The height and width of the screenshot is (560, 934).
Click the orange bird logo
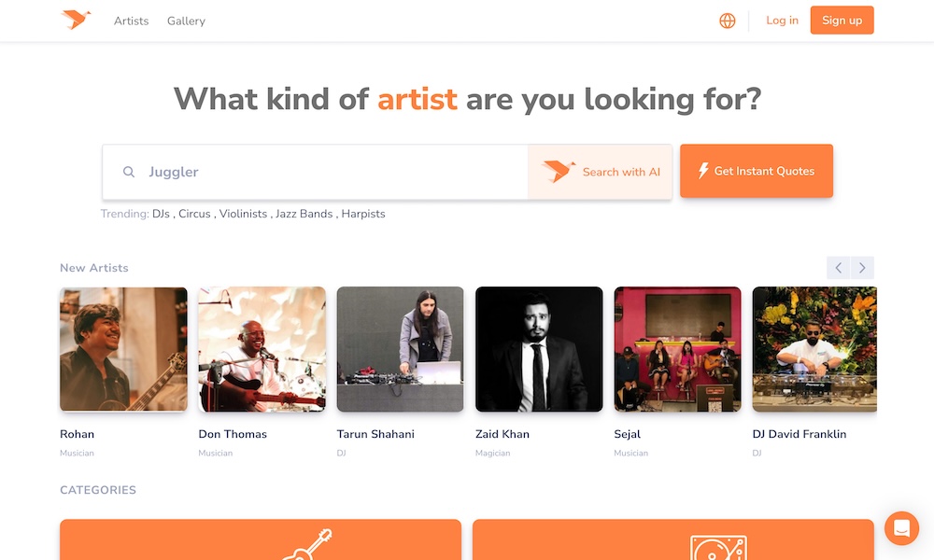point(76,20)
